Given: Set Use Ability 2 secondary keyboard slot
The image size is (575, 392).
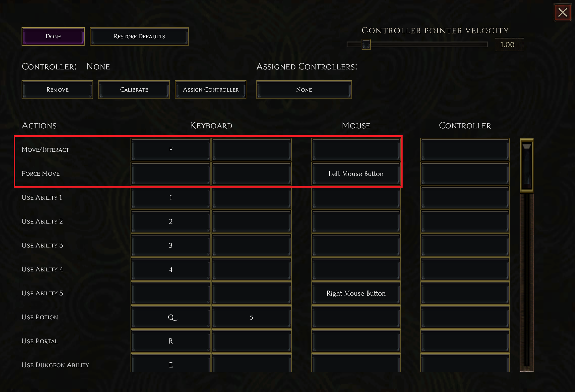Looking at the screenshot, I should tap(251, 222).
